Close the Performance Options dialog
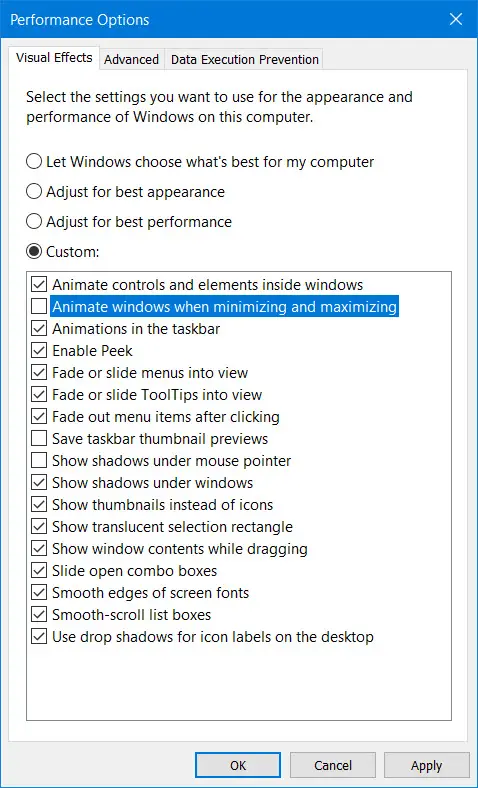The image size is (478, 788). pyautogui.click(x=455, y=20)
